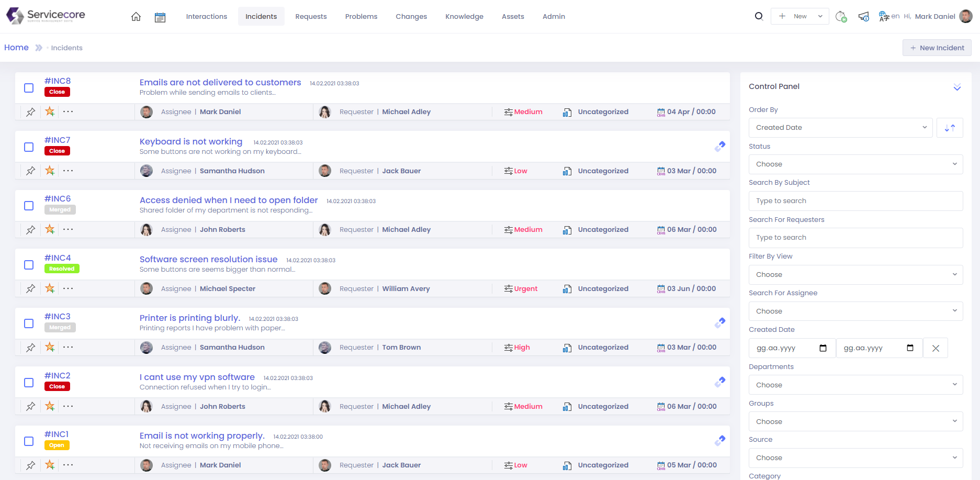Expand the Status filter dropdown
The width and height of the screenshot is (980, 480).
tap(855, 164)
